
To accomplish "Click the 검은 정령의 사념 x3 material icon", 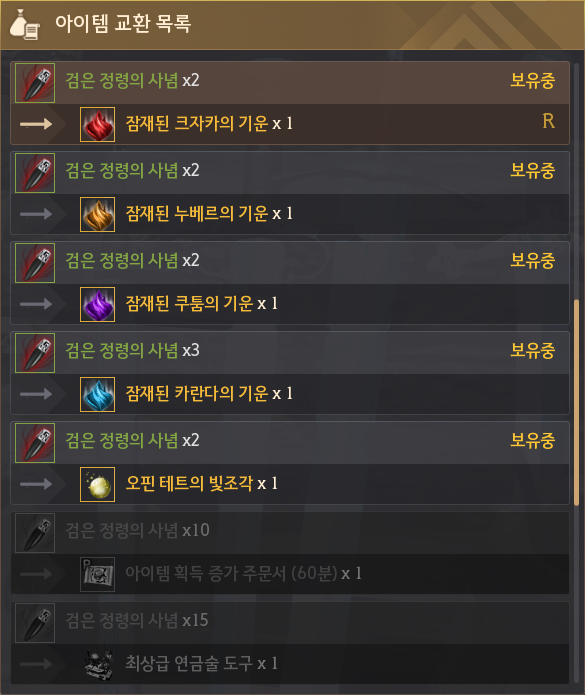I will [x=35, y=353].
